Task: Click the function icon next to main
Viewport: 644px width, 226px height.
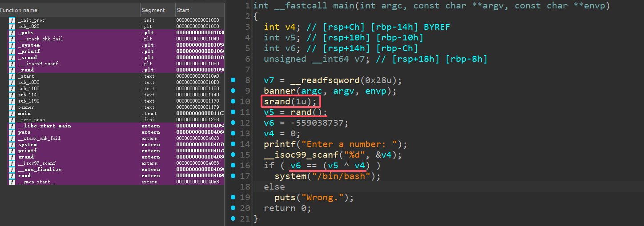Action: pos(12,114)
